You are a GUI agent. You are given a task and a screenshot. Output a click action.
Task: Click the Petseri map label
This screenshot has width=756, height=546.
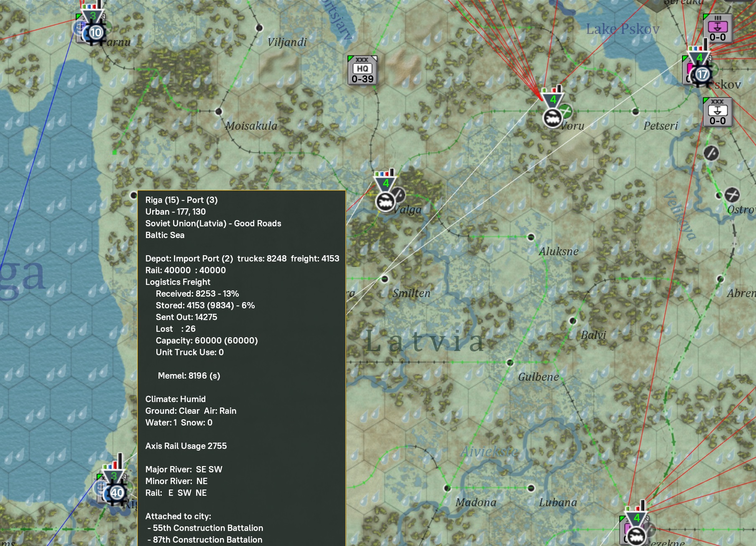tap(661, 126)
